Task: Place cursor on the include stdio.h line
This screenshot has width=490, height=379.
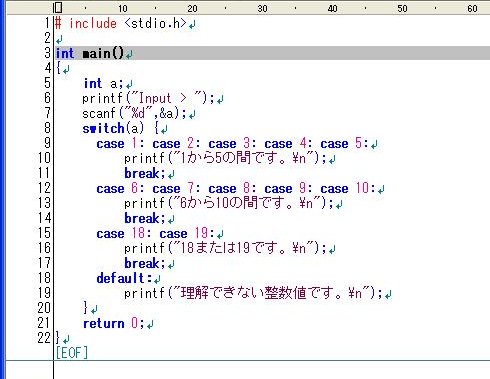Action: pyautogui.click(x=121, y=23)
